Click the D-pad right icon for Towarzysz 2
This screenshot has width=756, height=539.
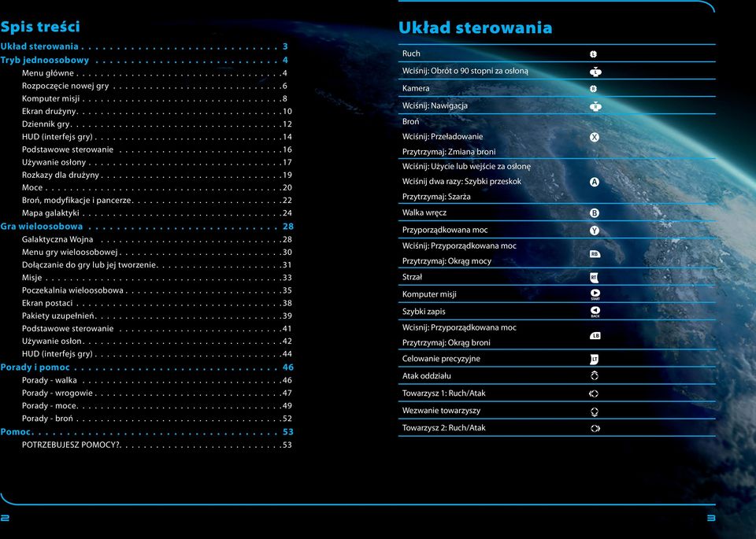595,428
